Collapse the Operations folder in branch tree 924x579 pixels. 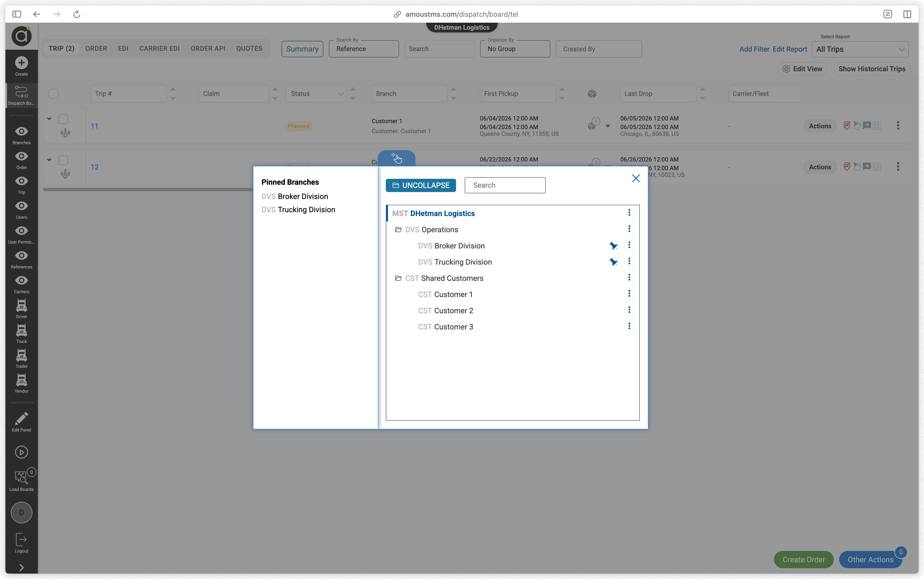[x=399, y=230]
